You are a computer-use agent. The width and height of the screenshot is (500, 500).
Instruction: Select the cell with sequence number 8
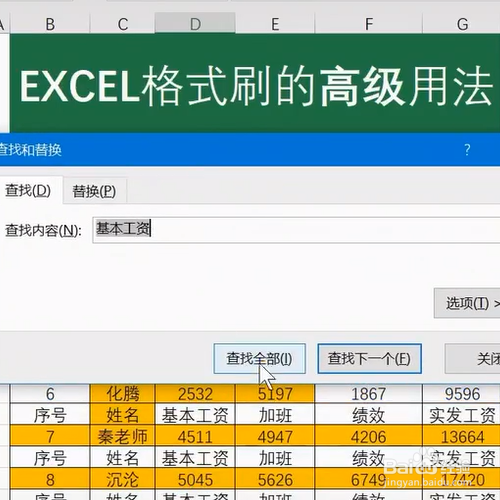point(50,479)
